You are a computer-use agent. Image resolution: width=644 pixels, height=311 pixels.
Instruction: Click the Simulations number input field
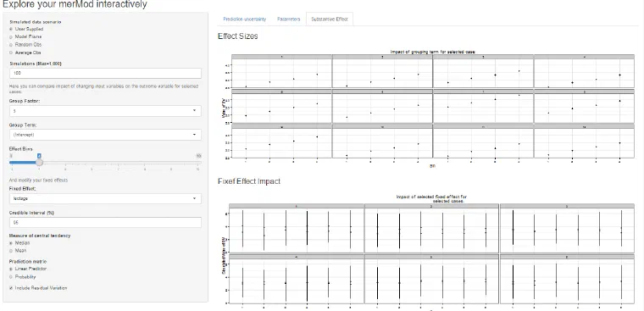pyautogui.click(x=105, y=73)
